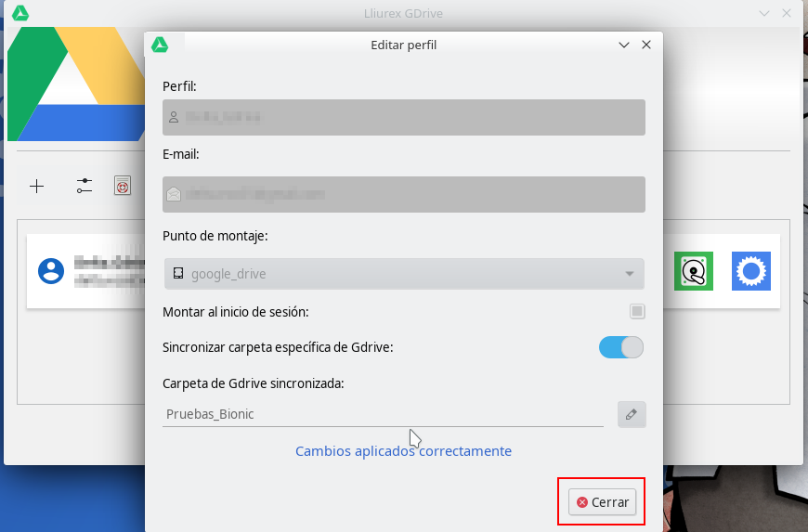The height and width of the screenshot is (532, 808).
Task: Click the plus icon to add profile
Action: (x=37, y=187)
